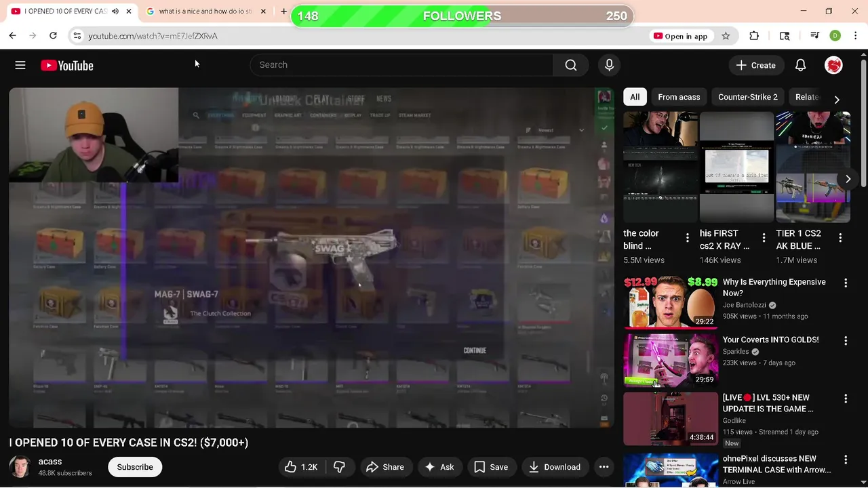The height and width of the screenshot is (488, 868).
Task: Select the Counter-Strike 2 chip
Action: coord(748,97)
